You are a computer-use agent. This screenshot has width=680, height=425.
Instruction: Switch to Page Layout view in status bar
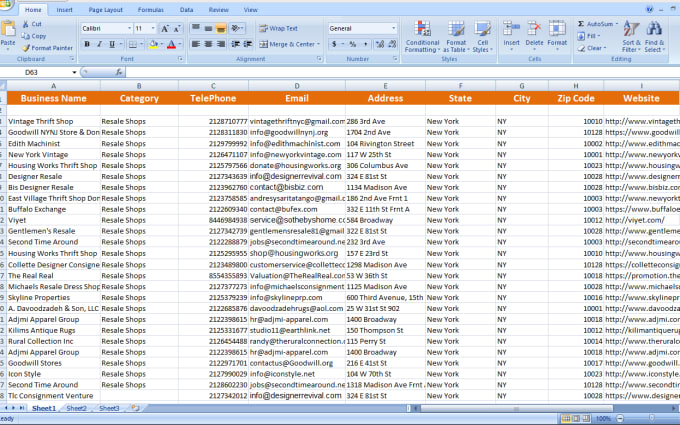[x=576, y=418]
